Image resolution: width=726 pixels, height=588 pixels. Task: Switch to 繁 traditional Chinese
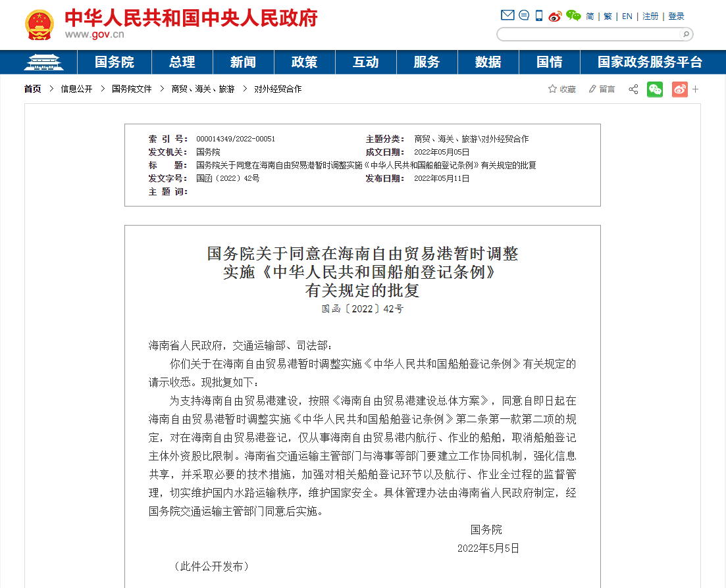(x=608, y=16)
